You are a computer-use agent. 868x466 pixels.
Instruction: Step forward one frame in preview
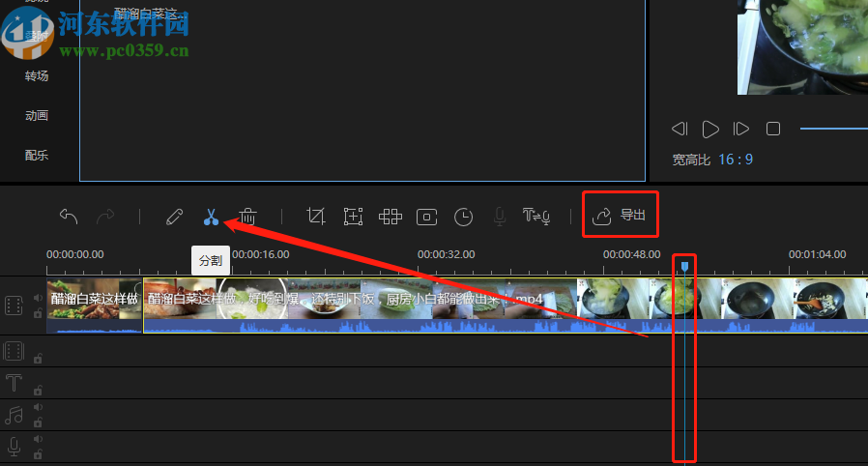tap(741, 129)
